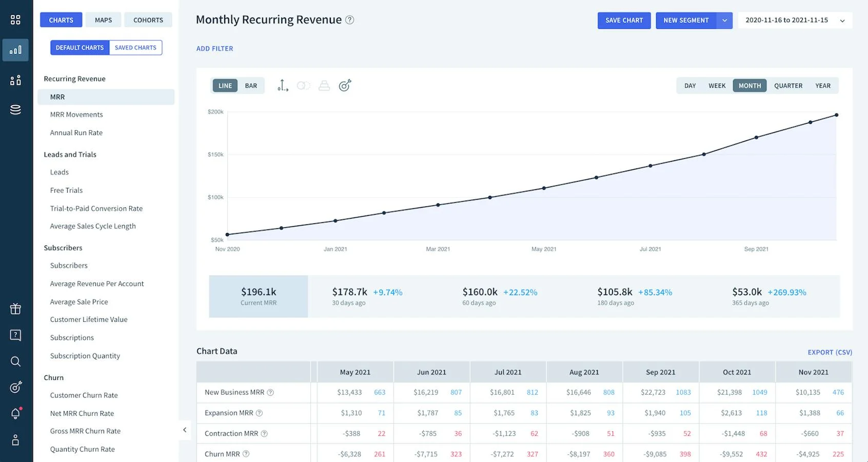The image size is (868, 462).
Task: Open the dashboard grid icon in sidebar
Action: tap(15, 20)
